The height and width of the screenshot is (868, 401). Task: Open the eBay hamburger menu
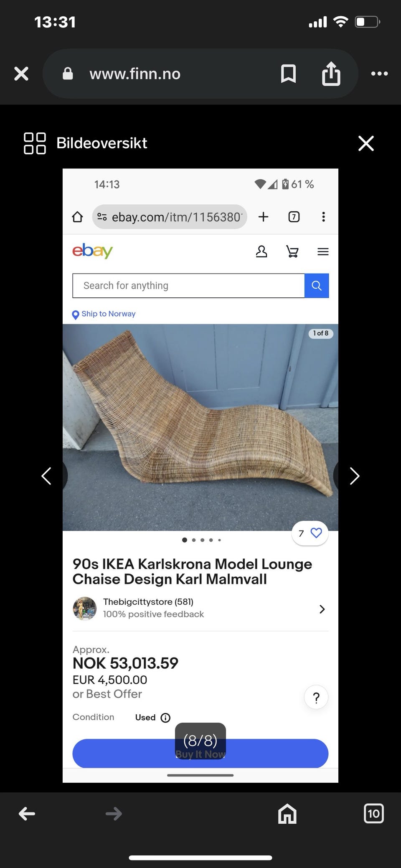(323, 251)
